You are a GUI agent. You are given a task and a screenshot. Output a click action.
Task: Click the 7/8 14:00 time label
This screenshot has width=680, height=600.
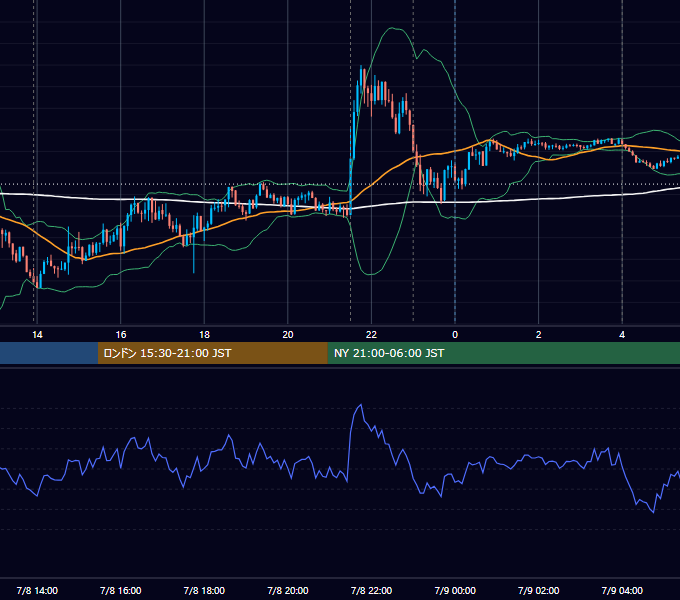pos(37,590)
